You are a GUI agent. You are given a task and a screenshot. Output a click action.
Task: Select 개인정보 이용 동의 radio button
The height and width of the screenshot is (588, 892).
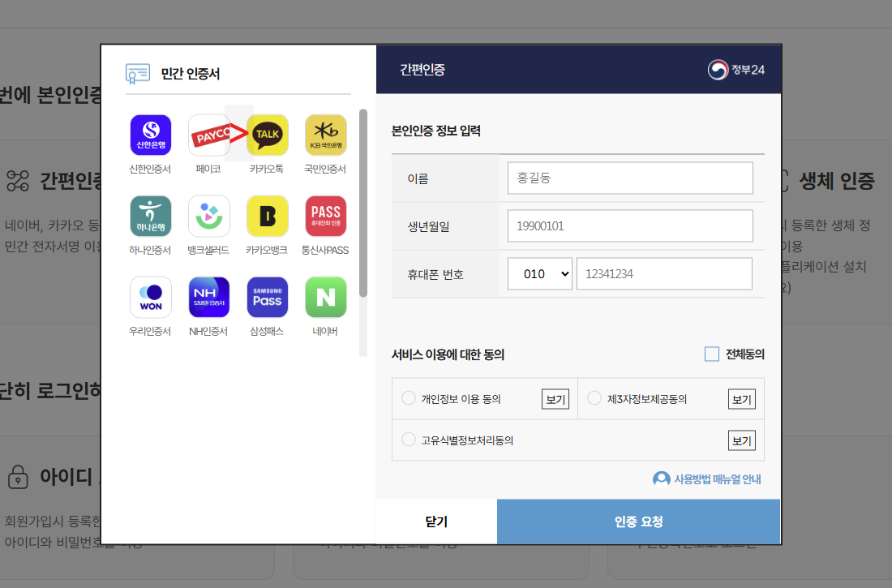[x=409, y=398]
